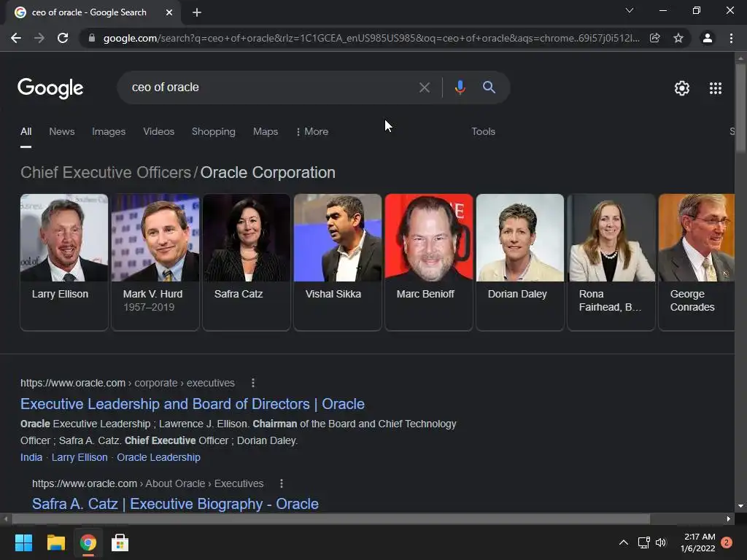The width and height of the screenshot is (747, 560).
Task: Click the Chrome taskbar icon
Action: tap(88, 542)
